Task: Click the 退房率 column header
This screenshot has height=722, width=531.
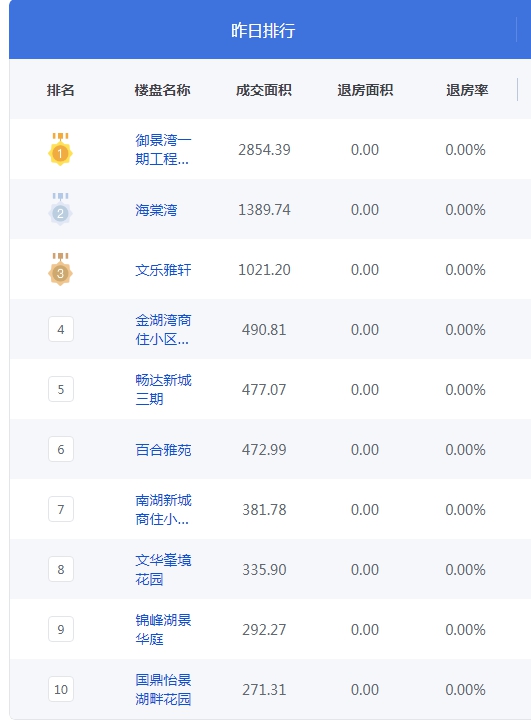Action: 467,90
